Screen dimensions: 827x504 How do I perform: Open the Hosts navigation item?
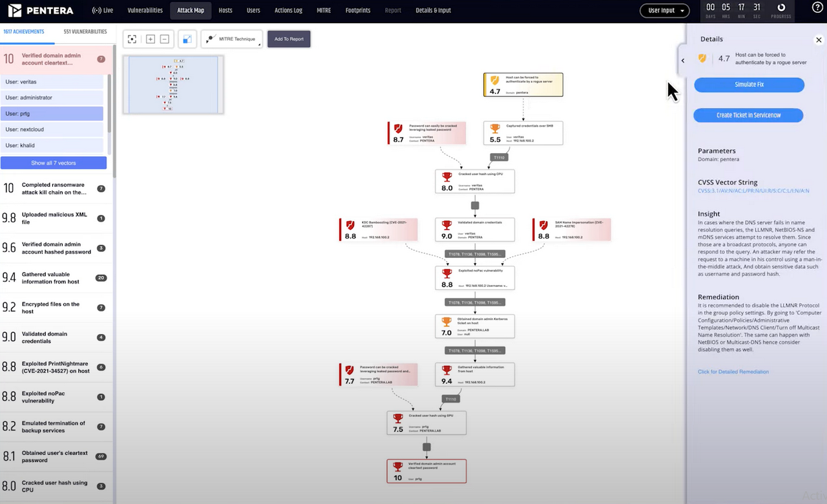tap(225, 10)
